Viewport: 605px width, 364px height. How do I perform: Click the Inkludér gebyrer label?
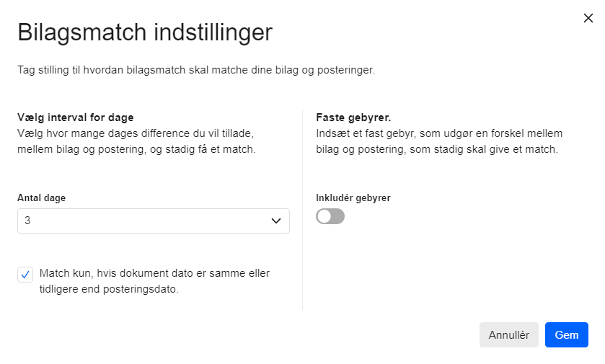click(353, 197)
